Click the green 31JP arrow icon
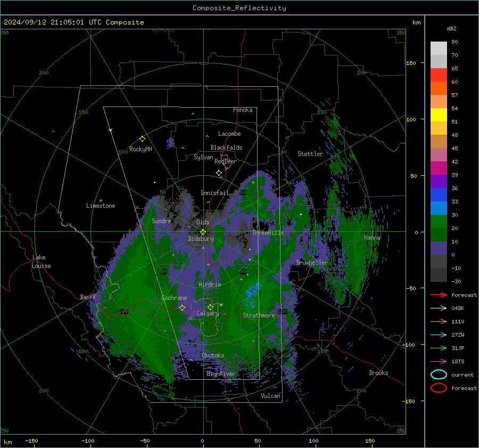 click(439, 348)
